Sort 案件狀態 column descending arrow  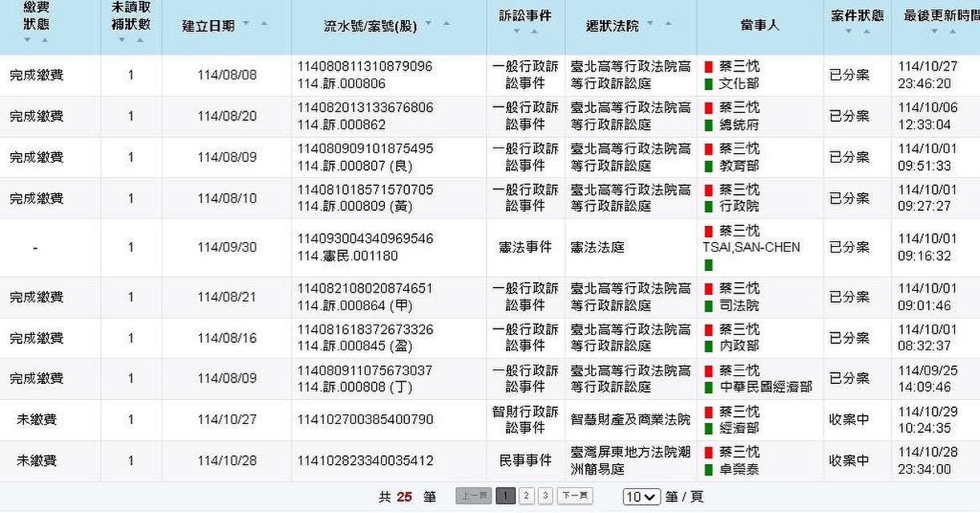[x=849, y=31]
